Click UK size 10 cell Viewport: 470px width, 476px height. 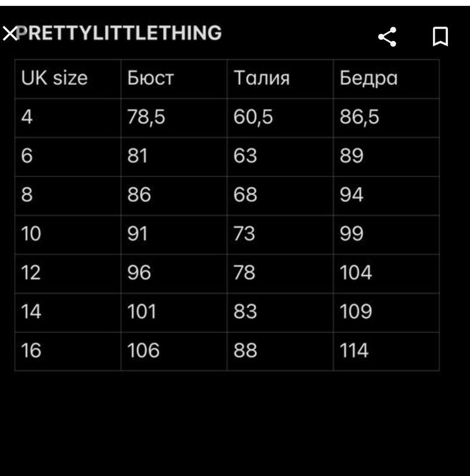tap(68, 234)
